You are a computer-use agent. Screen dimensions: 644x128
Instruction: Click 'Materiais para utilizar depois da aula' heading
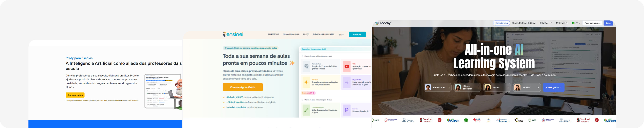point(318,100)
